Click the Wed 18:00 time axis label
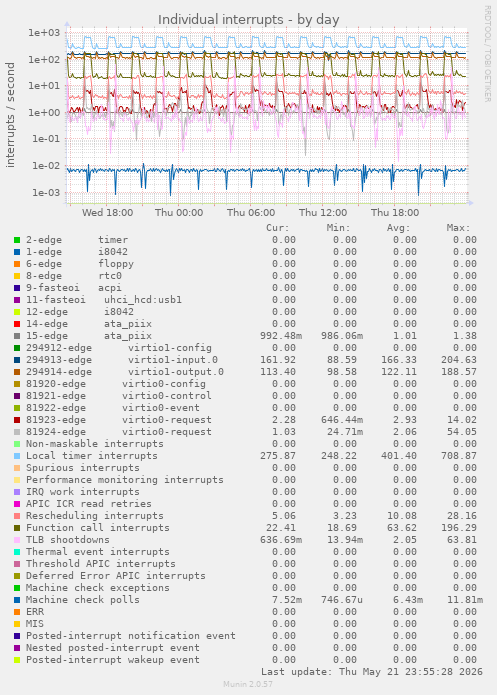This screenshot has width=497, height=695. pos(107,213)
